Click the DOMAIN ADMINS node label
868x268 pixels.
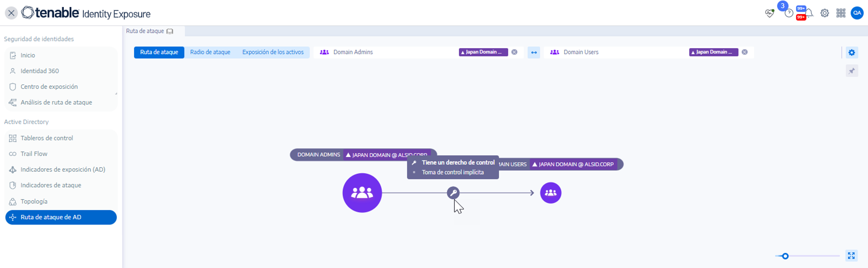coord(319,155)
